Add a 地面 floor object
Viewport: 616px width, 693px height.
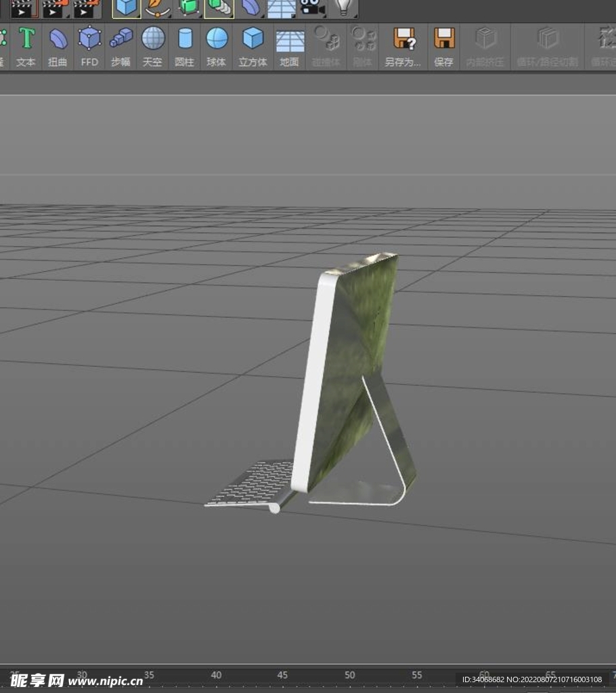click(289, 45)
